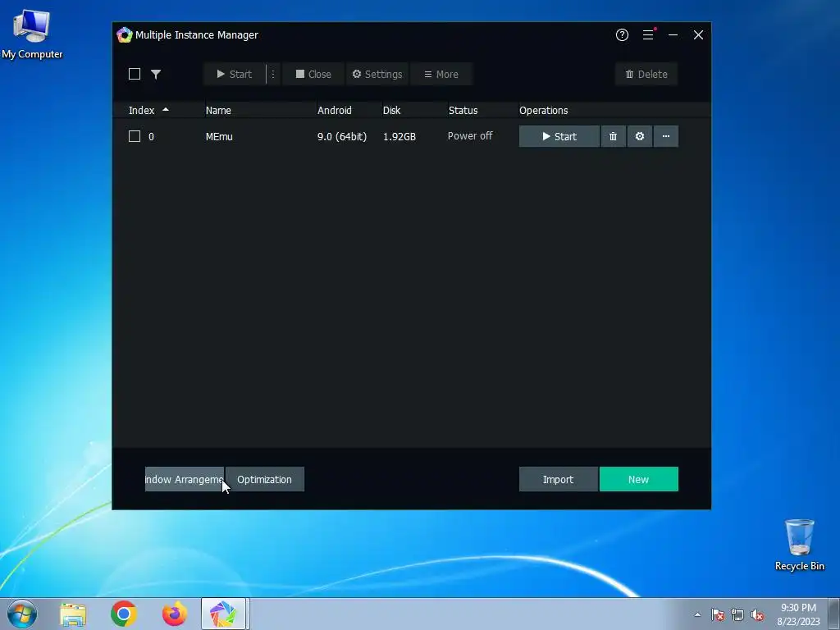
Task: Select MEmu manager taskbar icon
Action: (x=223, y=614)
